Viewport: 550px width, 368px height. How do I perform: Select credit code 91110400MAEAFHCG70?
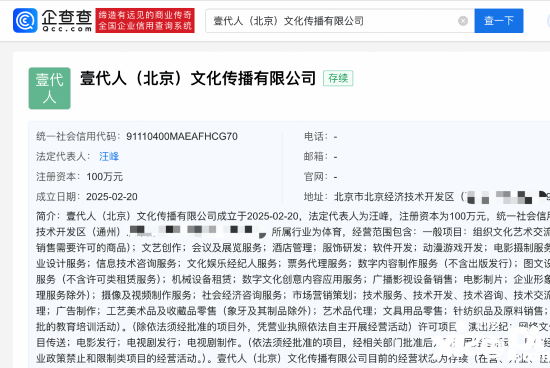pos(182,136)
